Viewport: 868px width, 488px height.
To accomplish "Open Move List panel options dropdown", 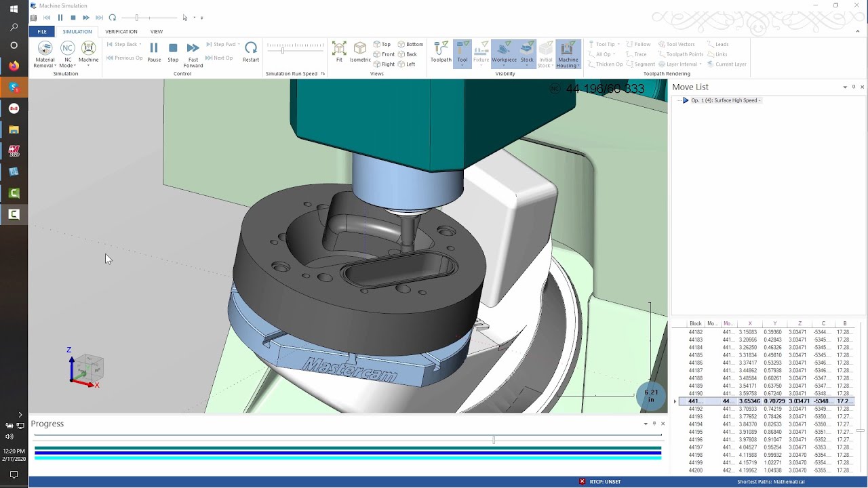I will (x=845, y=87).
